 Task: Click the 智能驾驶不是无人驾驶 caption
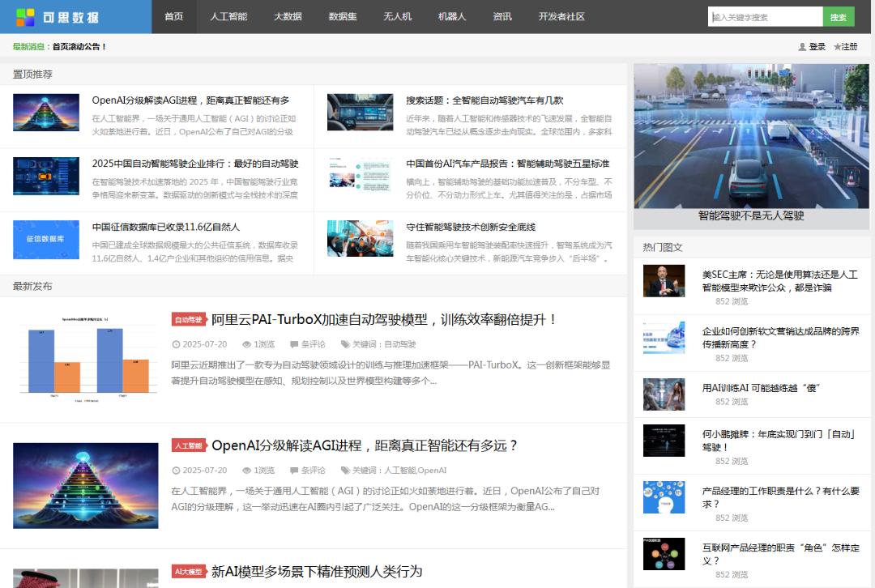(x=751, y=216)
